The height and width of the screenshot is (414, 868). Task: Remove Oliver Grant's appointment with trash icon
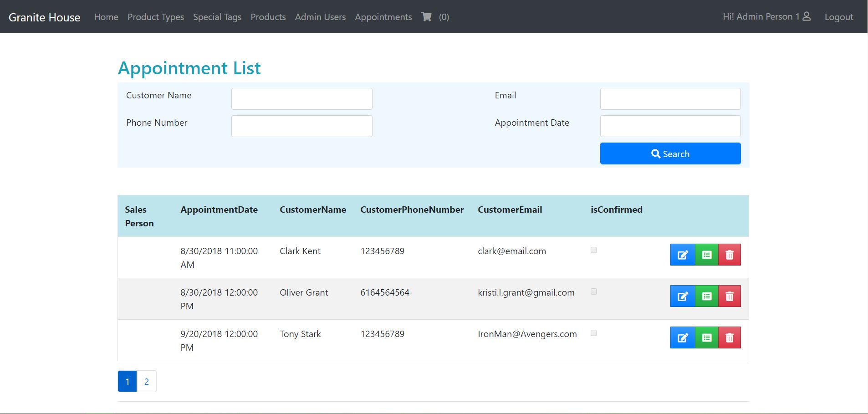[x=729, y=296]
